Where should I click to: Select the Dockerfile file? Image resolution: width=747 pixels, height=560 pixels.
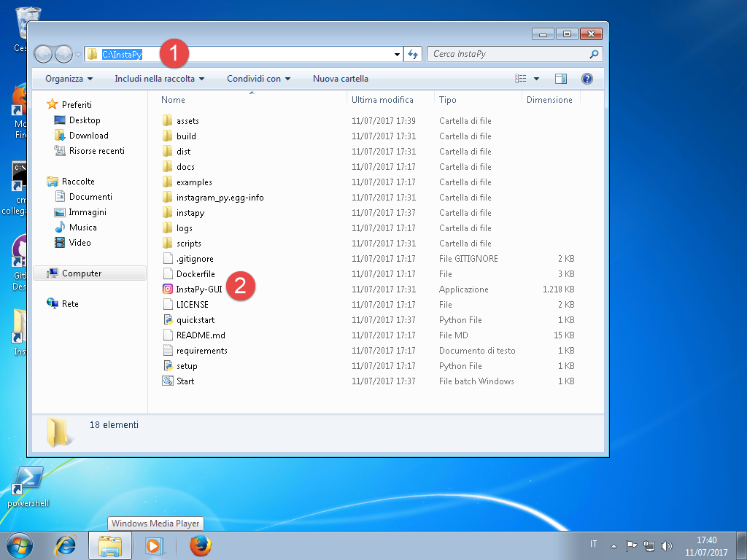tap(189, 274)
